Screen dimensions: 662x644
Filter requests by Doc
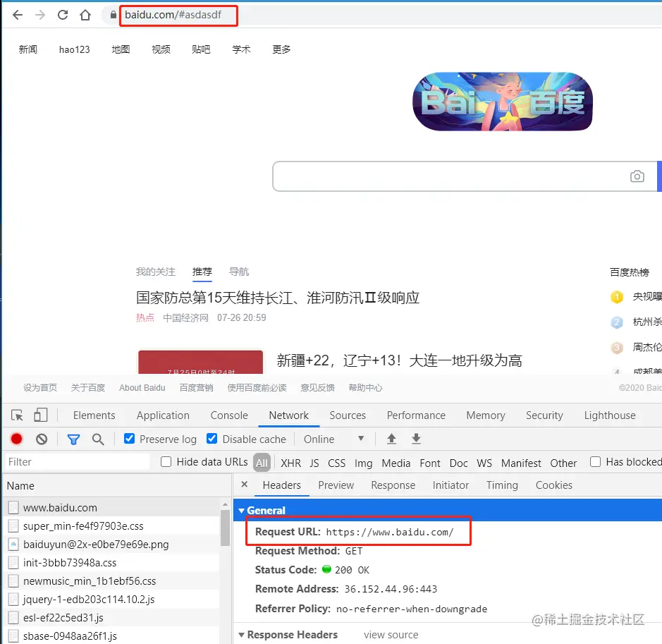tap(458, 463)
